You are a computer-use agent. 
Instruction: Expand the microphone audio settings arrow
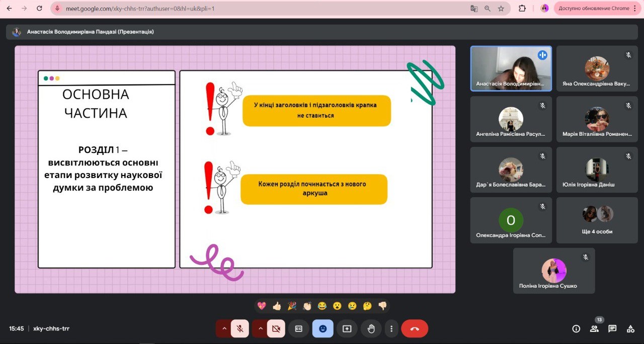224,328
